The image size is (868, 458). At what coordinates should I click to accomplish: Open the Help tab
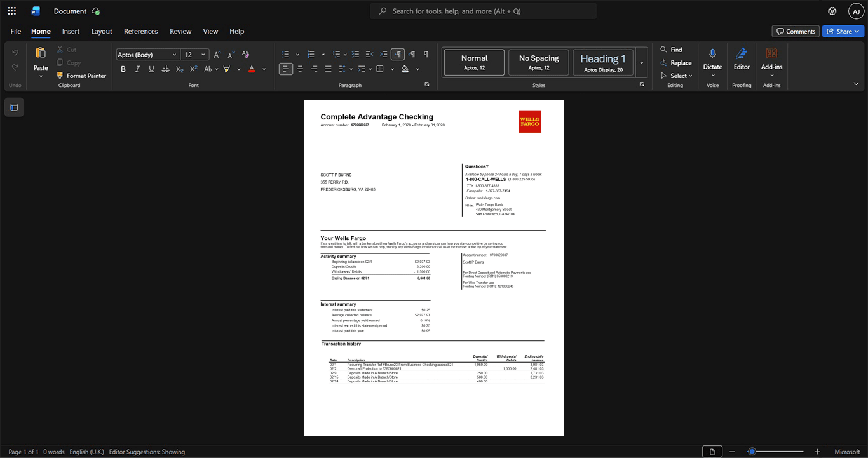[236, 31]
